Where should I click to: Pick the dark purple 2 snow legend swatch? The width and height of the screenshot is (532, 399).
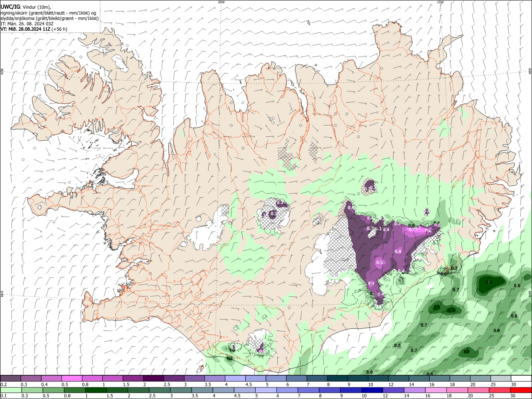click(153, 378)
